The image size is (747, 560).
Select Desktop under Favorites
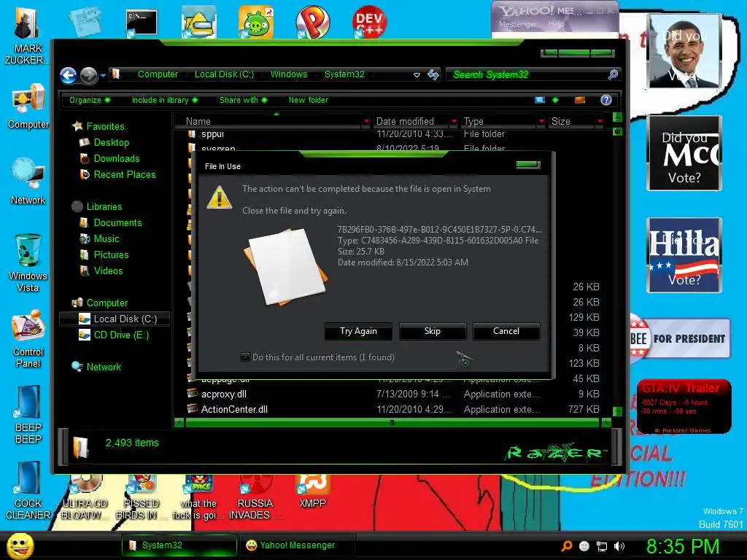111,142
